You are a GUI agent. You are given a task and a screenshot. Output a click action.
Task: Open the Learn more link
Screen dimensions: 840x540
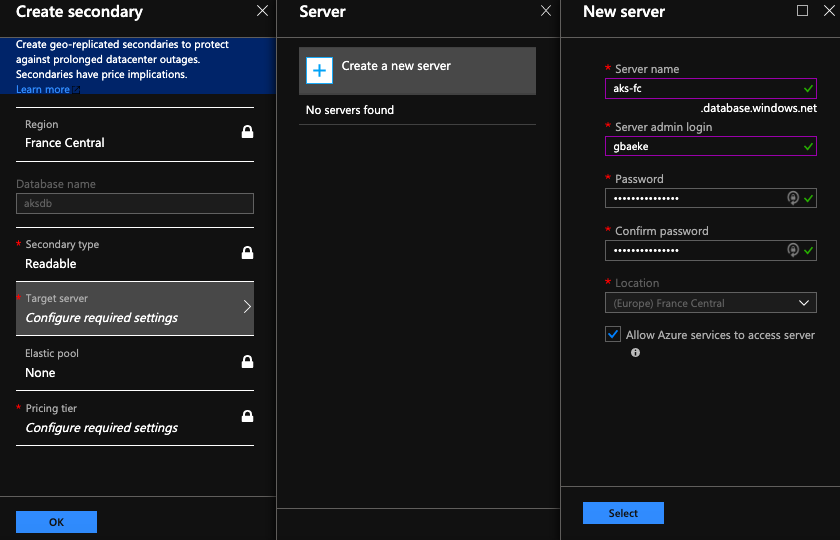click(x=43, y=90)
